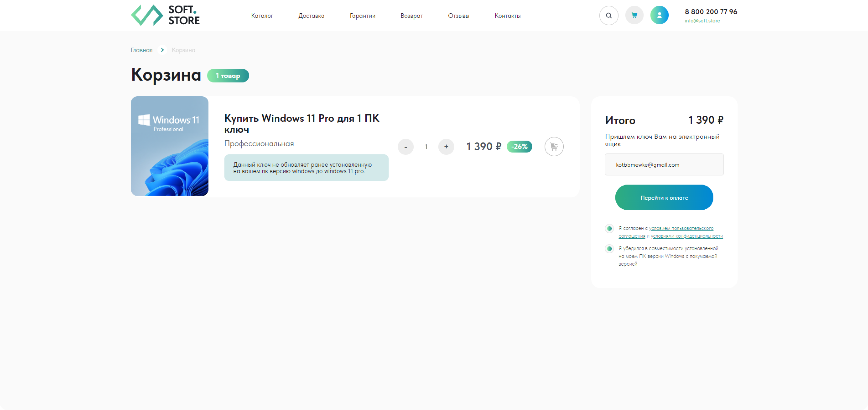Open the user profile icon

(659, 15)
